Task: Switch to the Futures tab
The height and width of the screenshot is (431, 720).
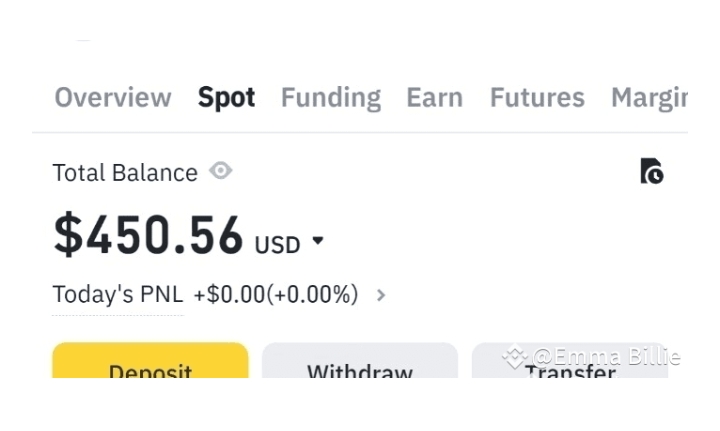Action: pos(537,98)
